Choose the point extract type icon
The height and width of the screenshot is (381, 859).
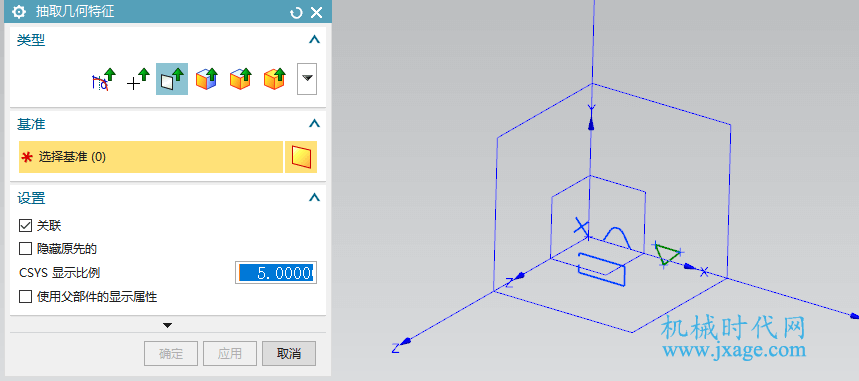[138, 79]
